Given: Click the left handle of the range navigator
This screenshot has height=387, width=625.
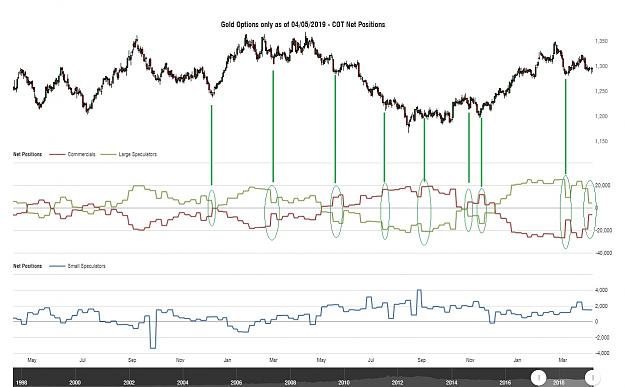Looking at the screenshot, I should [539, 377].
